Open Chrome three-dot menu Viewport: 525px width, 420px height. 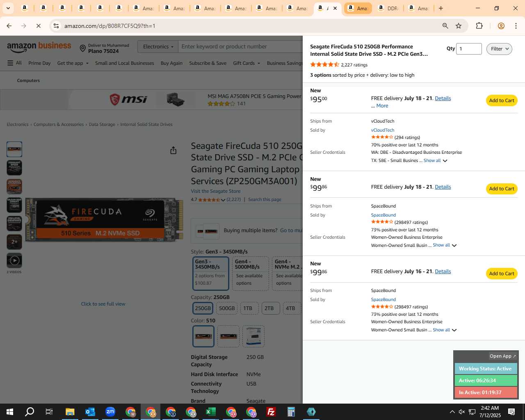point(516,26)
